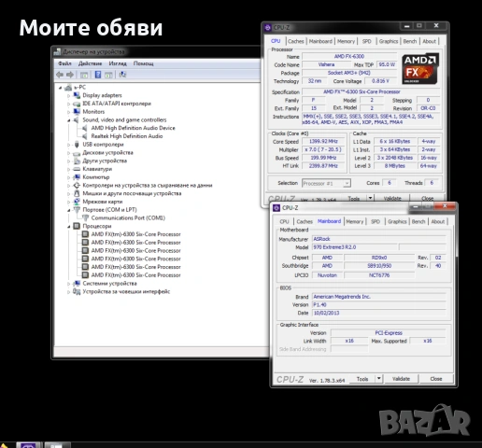Open Graphics tab in lower CPU-Z window
This screenshot has height=448, width=482.
[x=397, y=221]
